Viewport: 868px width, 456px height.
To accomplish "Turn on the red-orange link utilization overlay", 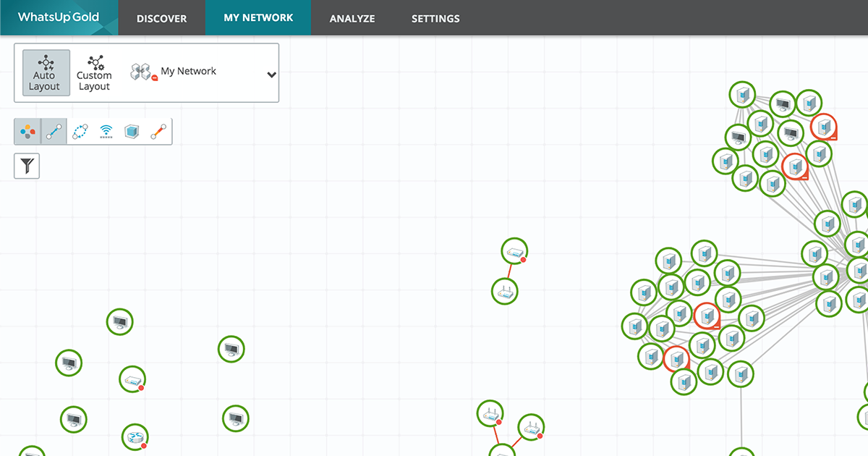I will pyautogui.click(x=158, y=132).
